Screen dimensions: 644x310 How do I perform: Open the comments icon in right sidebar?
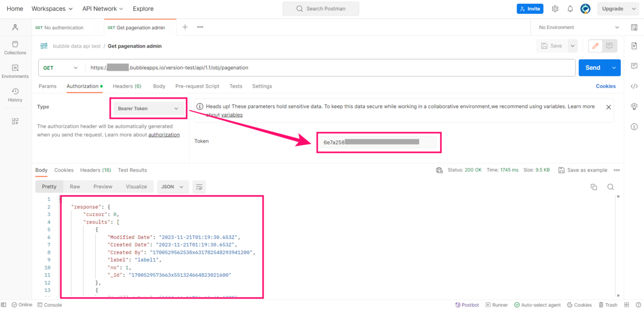click(x=634, y=66)
